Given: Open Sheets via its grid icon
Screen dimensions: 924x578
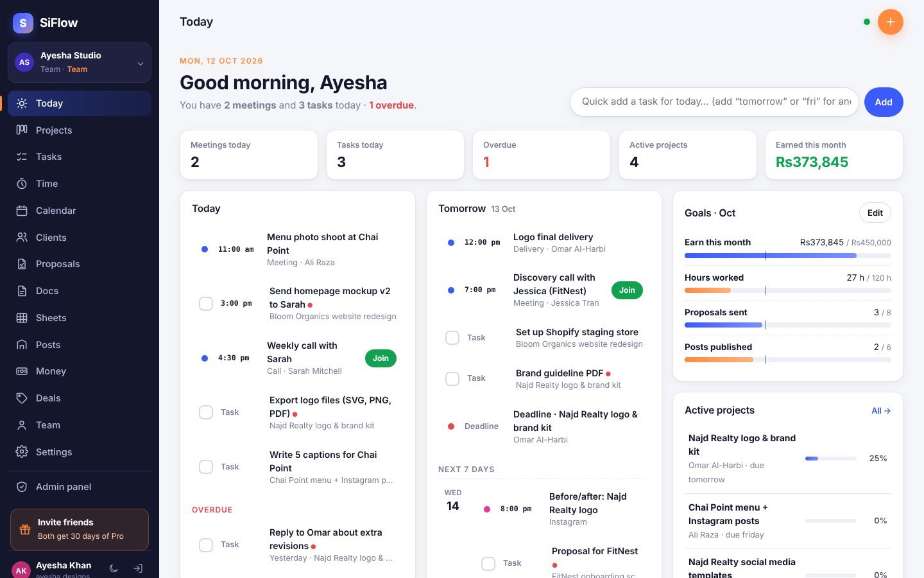Looking at the screenshot, I should point(22,318).
